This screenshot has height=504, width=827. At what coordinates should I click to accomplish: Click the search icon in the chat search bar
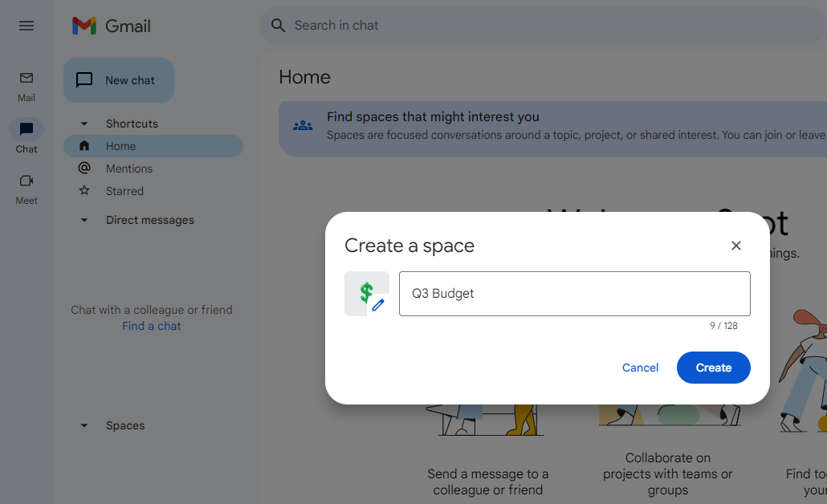point(277,25)
